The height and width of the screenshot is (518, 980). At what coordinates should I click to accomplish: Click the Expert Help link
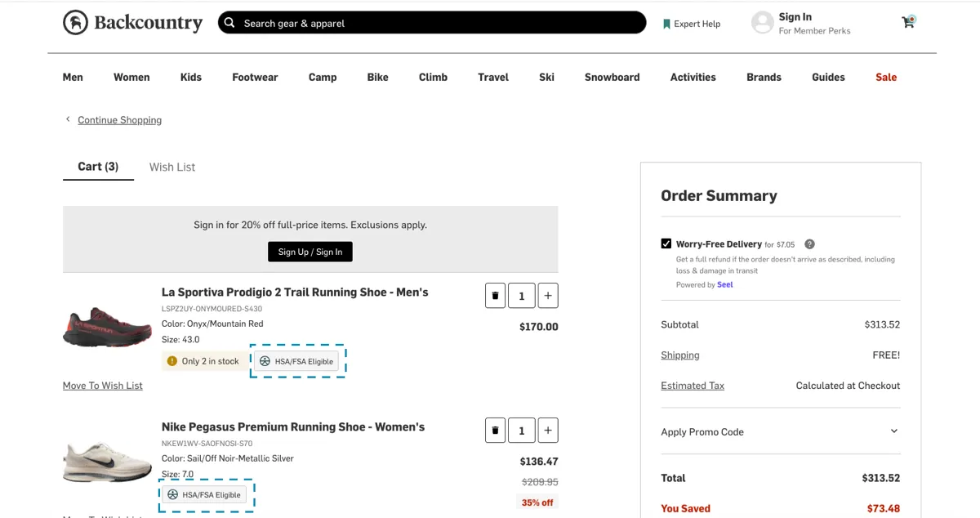click(692, 24)
